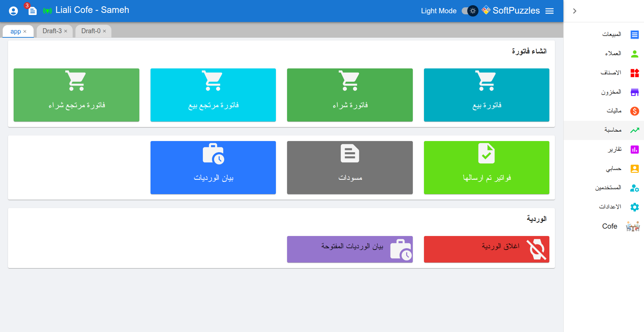This screenshot has width=644, height=332.
Task: Open the المبيعات sales sidebar icon
Action: (635, 35)
